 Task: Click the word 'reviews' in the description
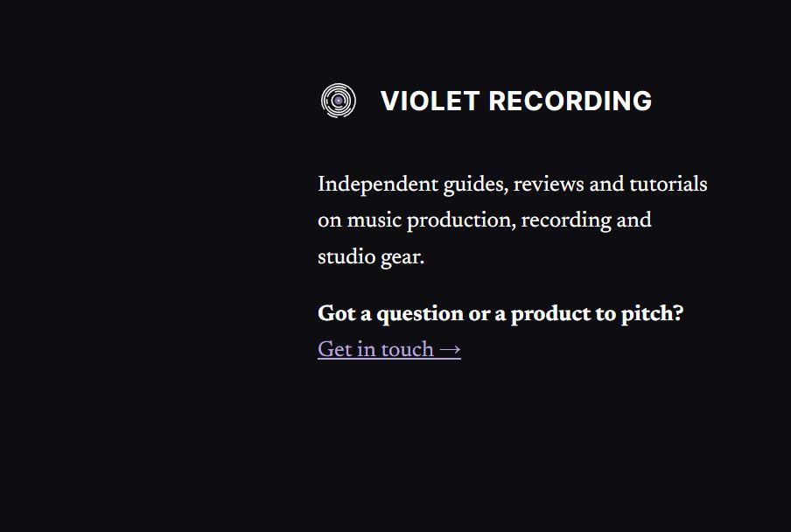(x=549, y=184)
